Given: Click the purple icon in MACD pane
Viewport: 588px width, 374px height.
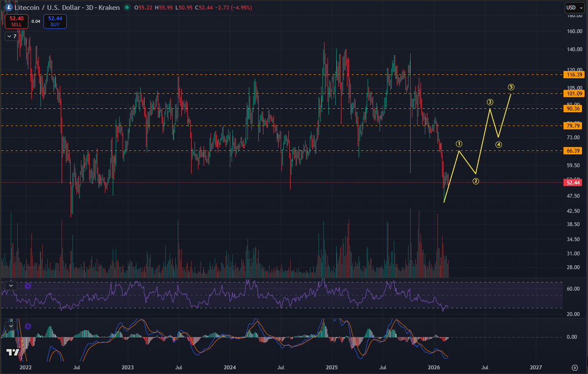Looking at the screenshot, I should pos(28,326).
